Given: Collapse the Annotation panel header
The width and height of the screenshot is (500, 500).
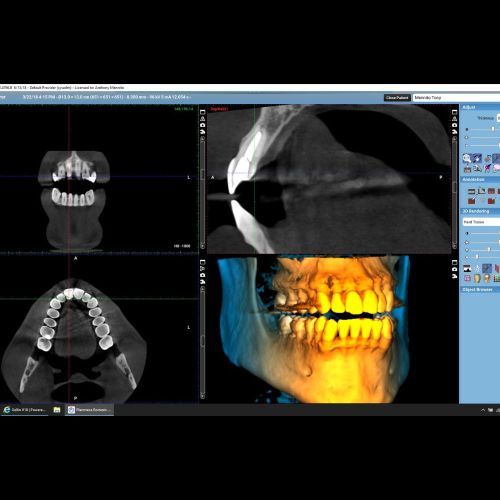Looking at the screenshot, I should pos(480,180).
